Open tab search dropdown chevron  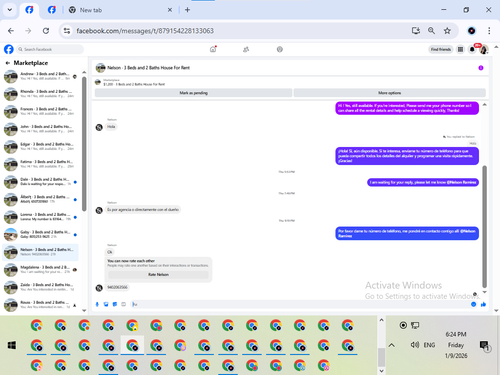click(10, 10)
